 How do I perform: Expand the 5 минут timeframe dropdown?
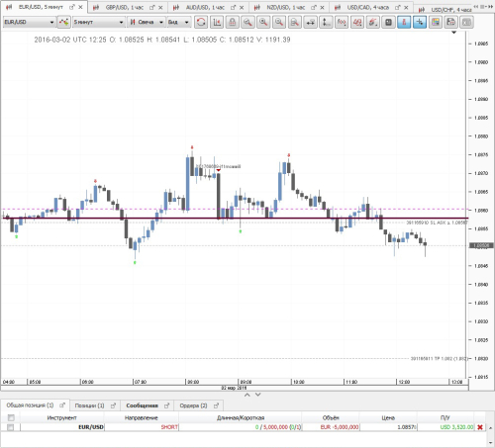[98, 22]
